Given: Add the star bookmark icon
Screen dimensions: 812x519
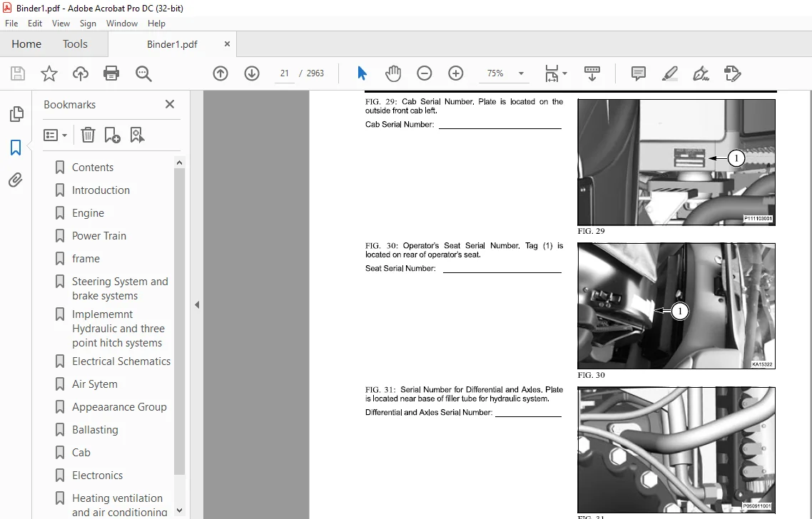Looking at the screenshot, I should pyautogui.click(x=49, y=73).
